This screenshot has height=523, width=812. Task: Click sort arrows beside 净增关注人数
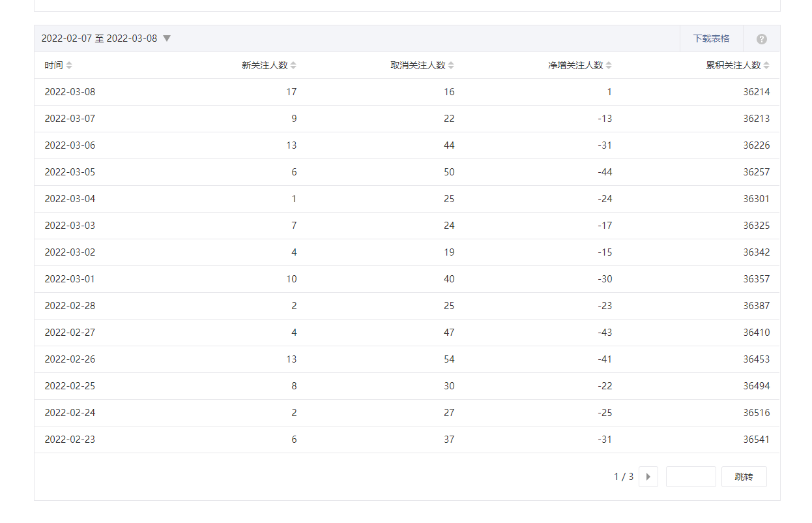[x=609, y=65]
